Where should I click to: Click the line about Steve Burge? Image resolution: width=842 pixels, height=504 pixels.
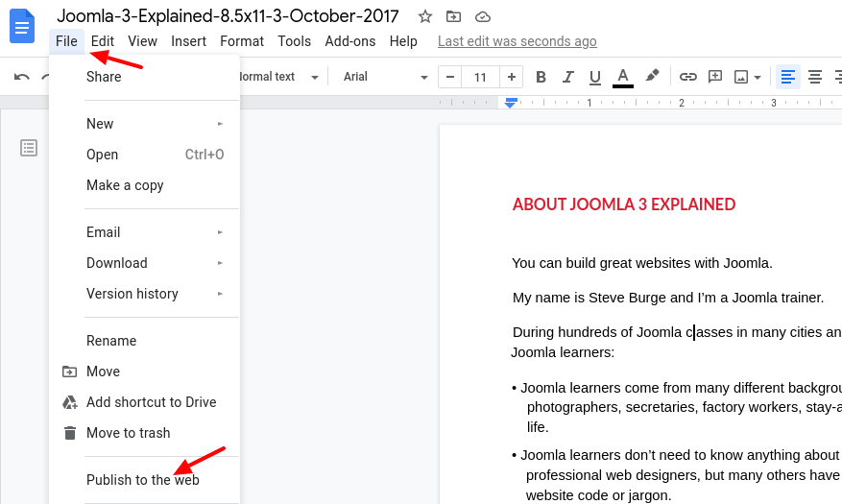click(668, 298)
